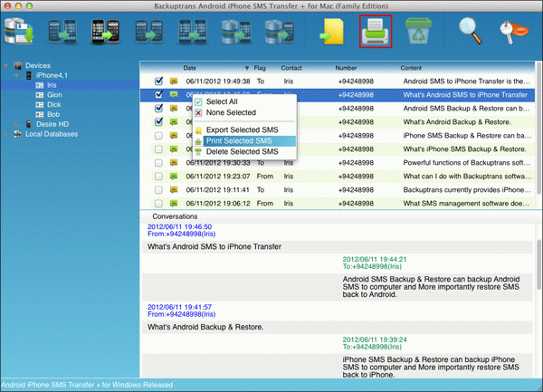The width and height of the screenshot is (543, 392).
Task: Click the Contact column header
Action: pyautogui.click(x=291, y=68)
